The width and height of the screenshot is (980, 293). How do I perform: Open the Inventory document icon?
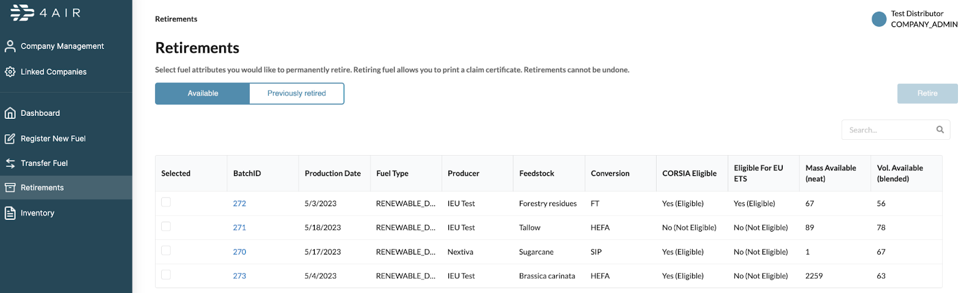pyautogui.click(x=10, y=213)
